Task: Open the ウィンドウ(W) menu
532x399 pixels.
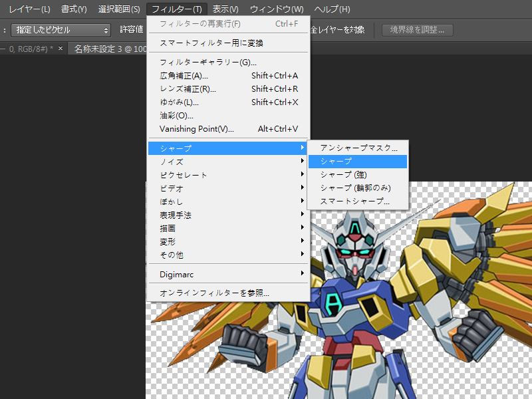Action: point(277,9)
